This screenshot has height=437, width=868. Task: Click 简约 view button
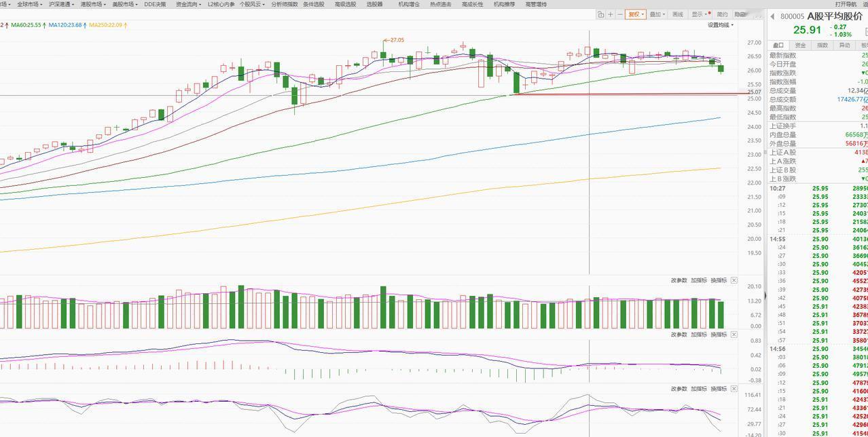pyautogui.click(x=722, y=14)
